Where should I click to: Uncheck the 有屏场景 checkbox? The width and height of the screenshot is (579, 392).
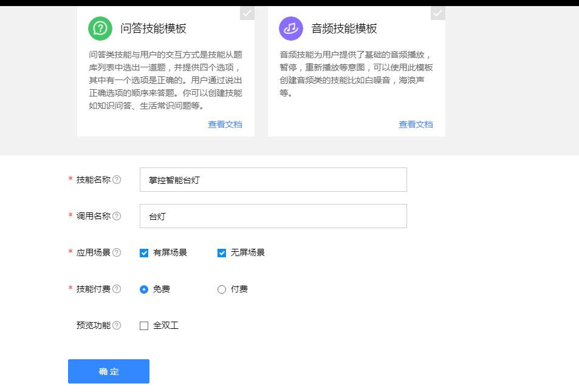pyautogui.click(x=144, y=253)
